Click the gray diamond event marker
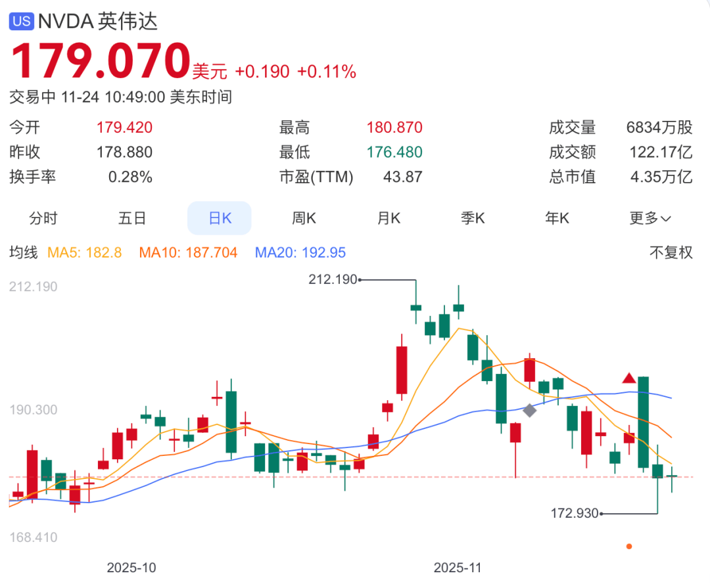Screen dimensions: 710x588 coord(529,411)
